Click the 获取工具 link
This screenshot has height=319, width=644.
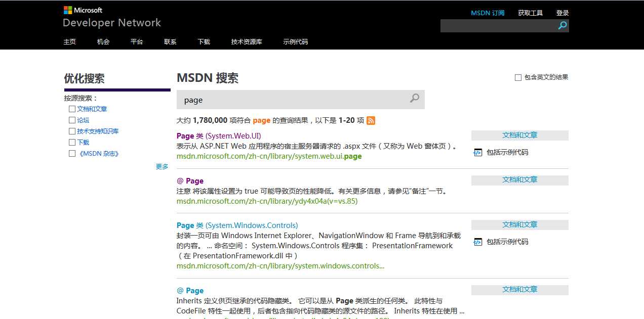[x=530, y=13]
